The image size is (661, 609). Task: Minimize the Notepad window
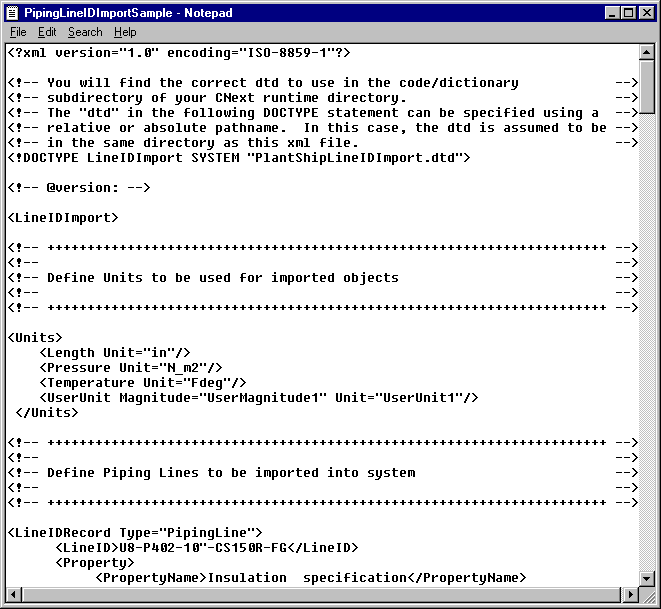point(612,13)
